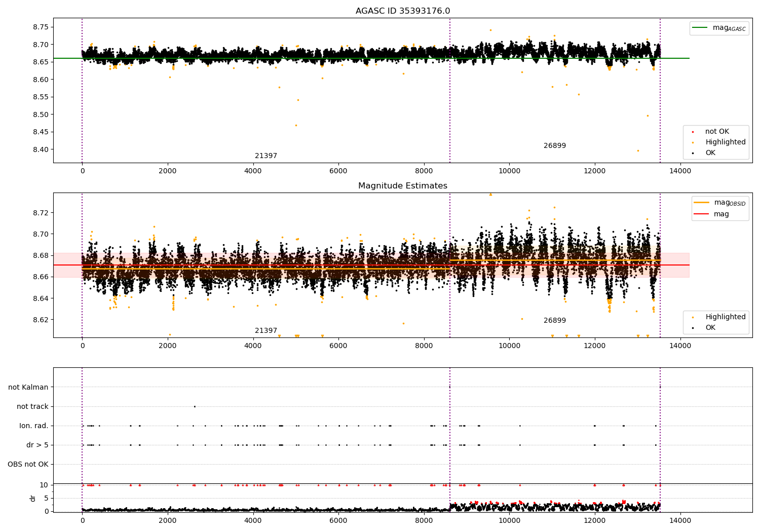This screenshot has height=532, width=760.
Task: Click the '8.68' y-tick on middle plot
Action: [x=41, y=255]
